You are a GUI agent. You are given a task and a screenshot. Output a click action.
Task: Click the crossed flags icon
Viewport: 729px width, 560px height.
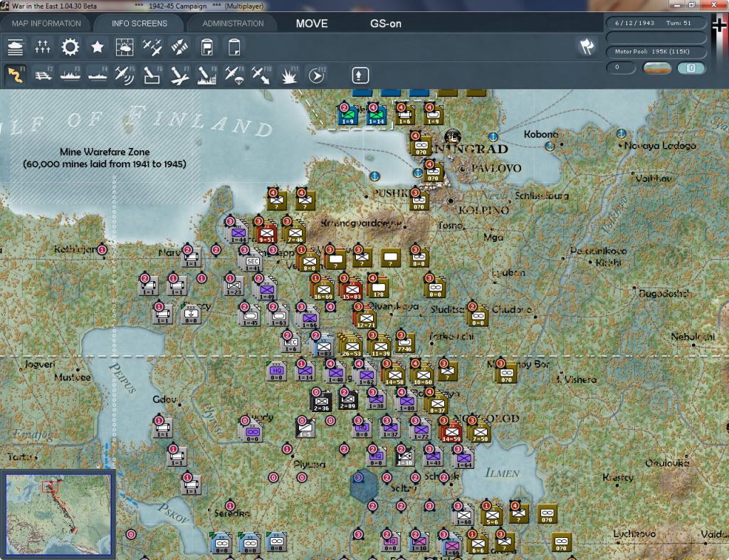pyautogui.click(x=587, y=46)
